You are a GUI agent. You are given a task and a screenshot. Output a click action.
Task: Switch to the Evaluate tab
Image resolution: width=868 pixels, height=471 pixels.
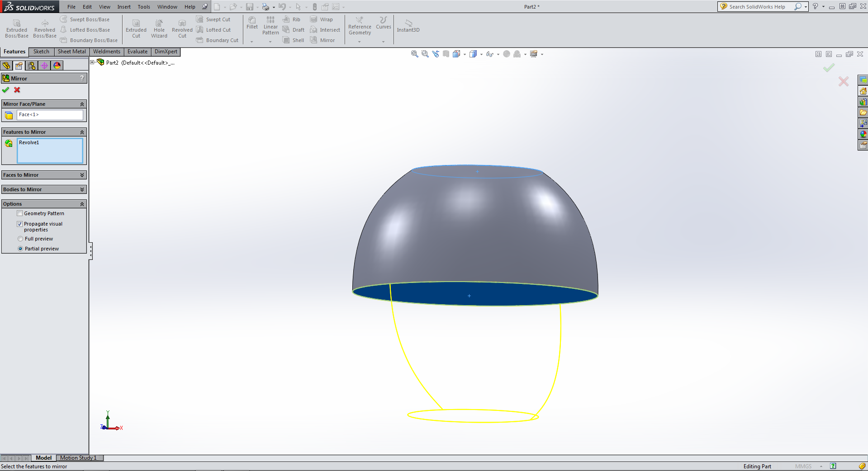(138, 52)
